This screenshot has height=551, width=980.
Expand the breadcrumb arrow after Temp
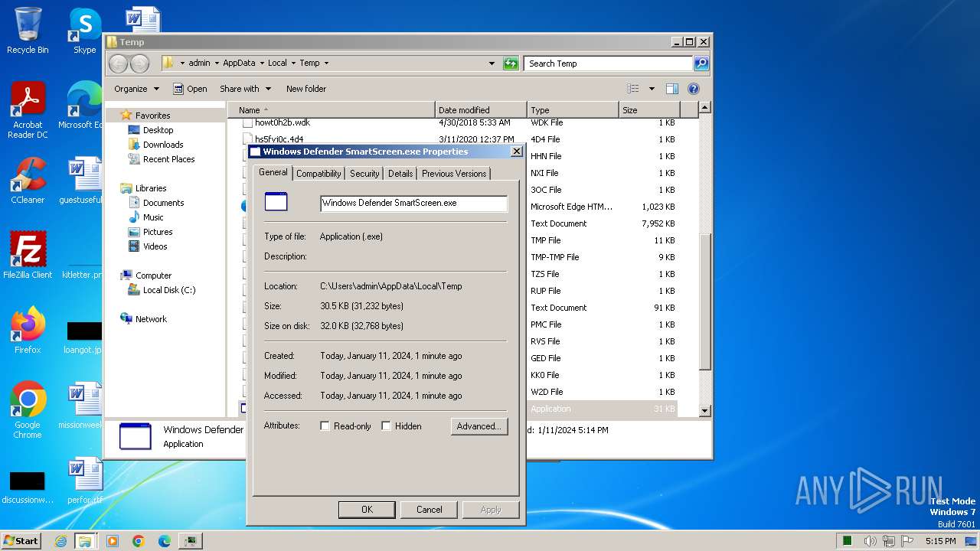coord(326,64)
